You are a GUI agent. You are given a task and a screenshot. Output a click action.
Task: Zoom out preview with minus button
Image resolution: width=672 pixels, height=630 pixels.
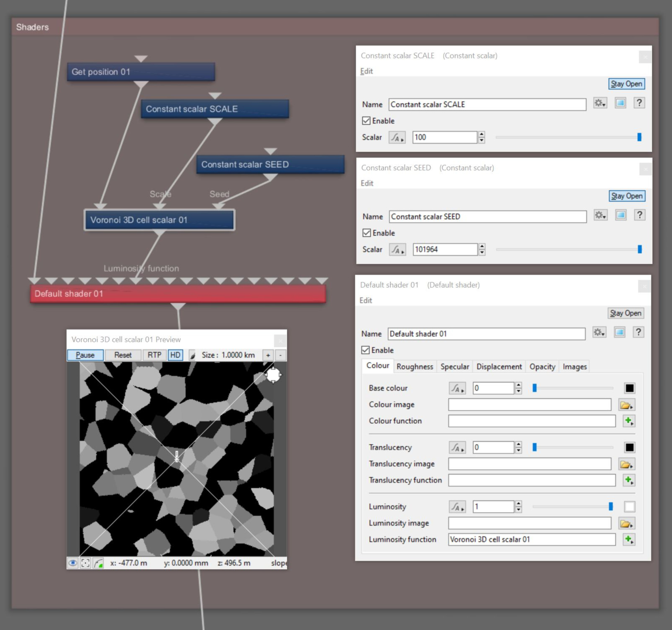pyautogui.click(x=281, y=355)
